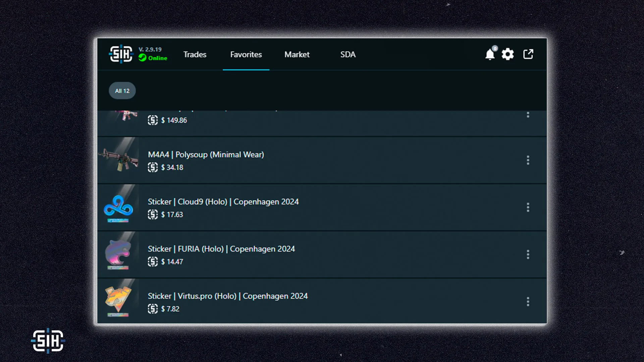Click the SIH logo in the header
Viewport: 644px width, 362px height.
point(121,54)
